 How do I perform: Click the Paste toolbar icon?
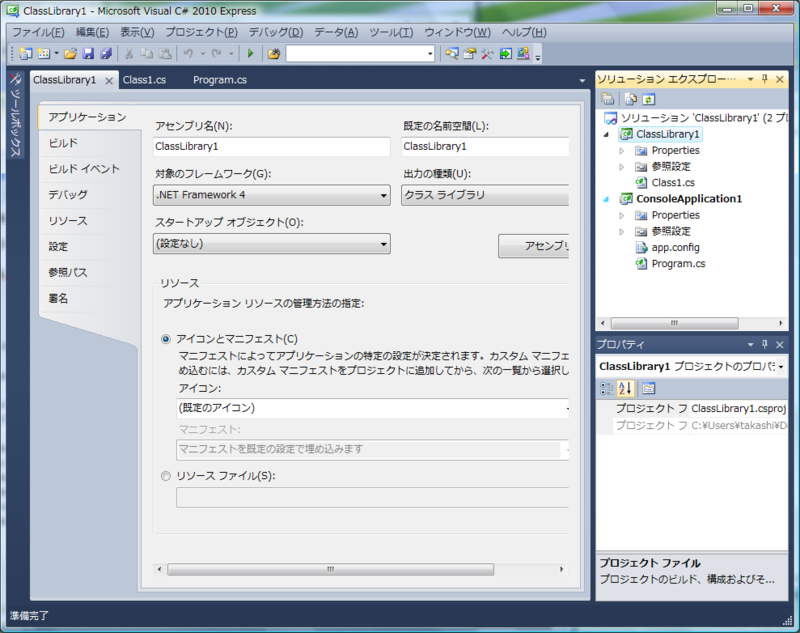165,54
